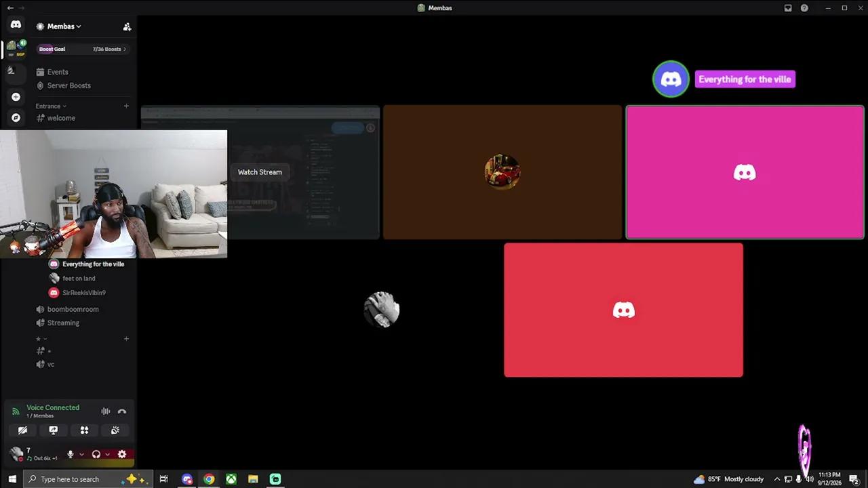The width and height of the screenshot is (868, 488).
Task: Switch to the Membas server icon
Action: (x=16, y=49)
